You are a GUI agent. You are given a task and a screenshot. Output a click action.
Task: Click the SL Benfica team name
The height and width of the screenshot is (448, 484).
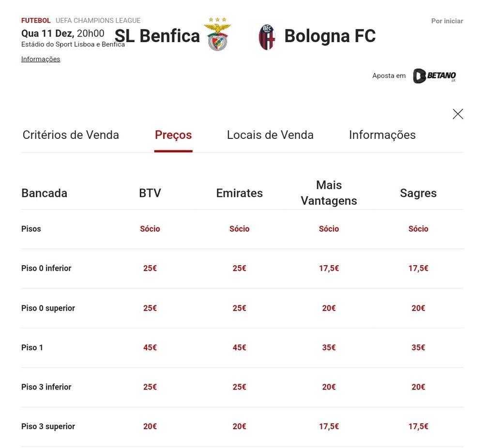click(157, 36)
